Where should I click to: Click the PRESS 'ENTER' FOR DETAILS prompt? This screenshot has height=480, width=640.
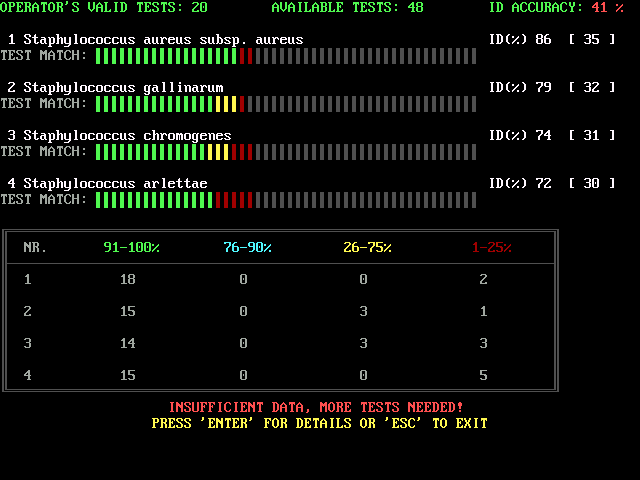[319, 423]
